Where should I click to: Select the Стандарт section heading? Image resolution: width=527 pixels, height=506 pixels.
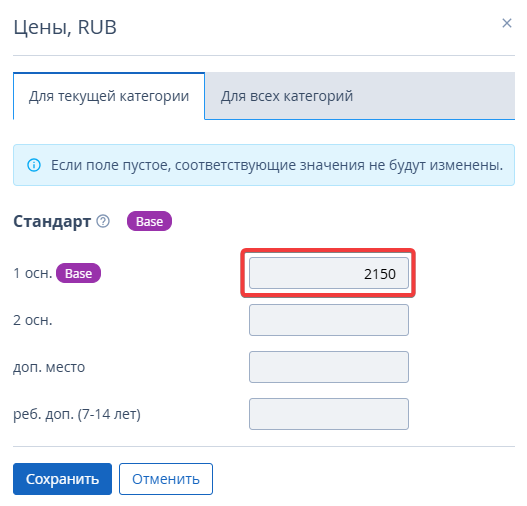(x=52, y=222)
